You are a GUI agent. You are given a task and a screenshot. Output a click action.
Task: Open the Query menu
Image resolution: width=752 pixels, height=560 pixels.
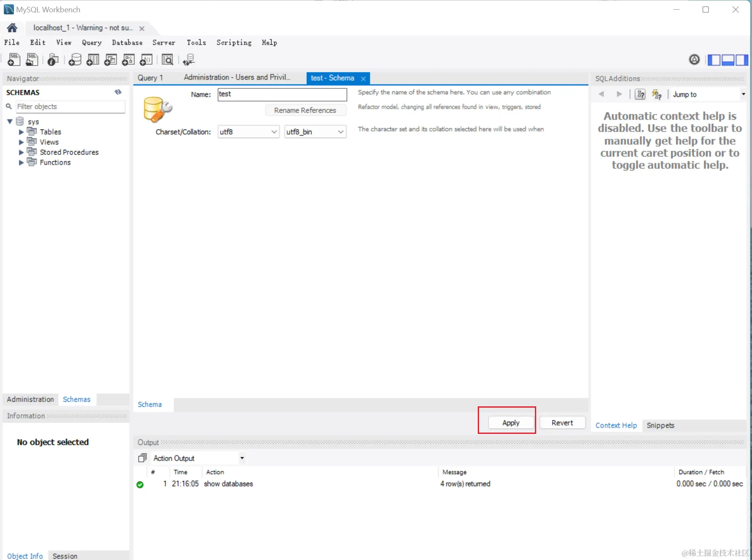click(92, 42)
